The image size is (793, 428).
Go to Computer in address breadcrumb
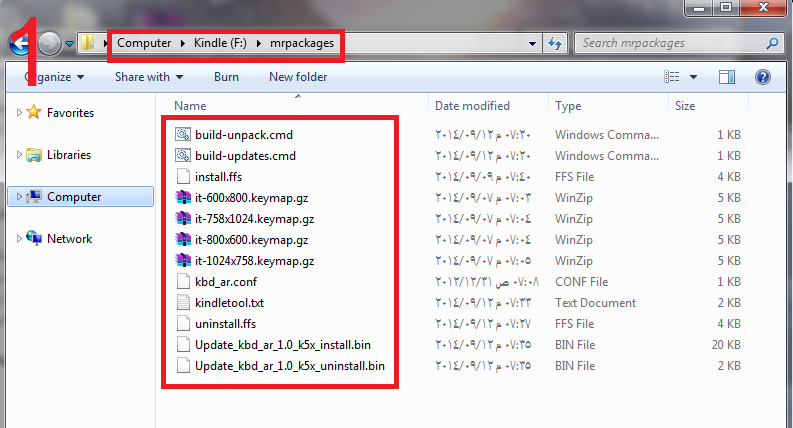coord(144,43)
